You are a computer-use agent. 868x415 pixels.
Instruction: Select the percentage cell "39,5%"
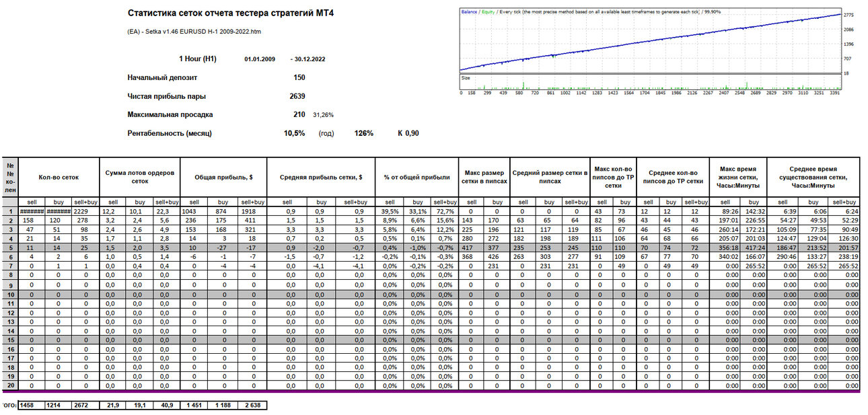[390, 211]
